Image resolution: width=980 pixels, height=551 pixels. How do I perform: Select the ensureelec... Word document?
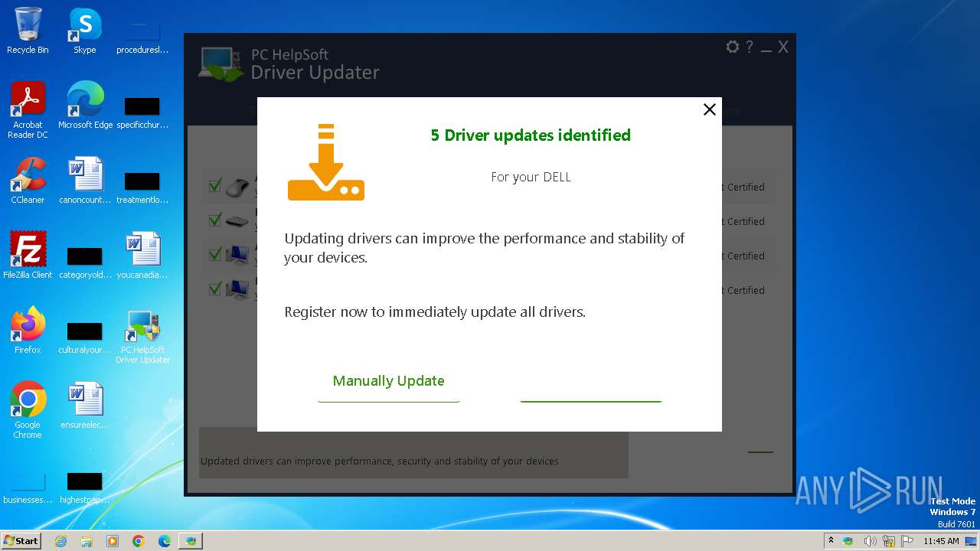(85, 406)
